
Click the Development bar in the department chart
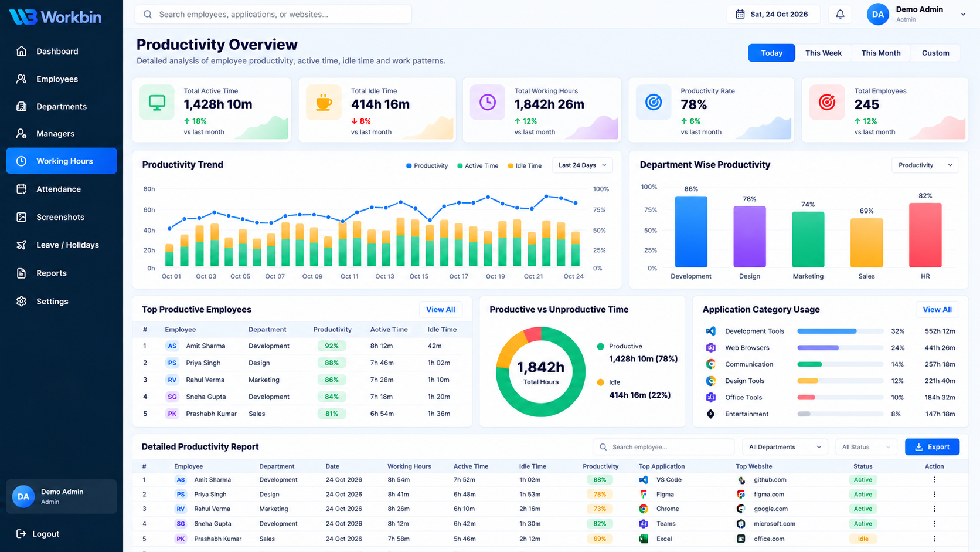tap(691, 232)
